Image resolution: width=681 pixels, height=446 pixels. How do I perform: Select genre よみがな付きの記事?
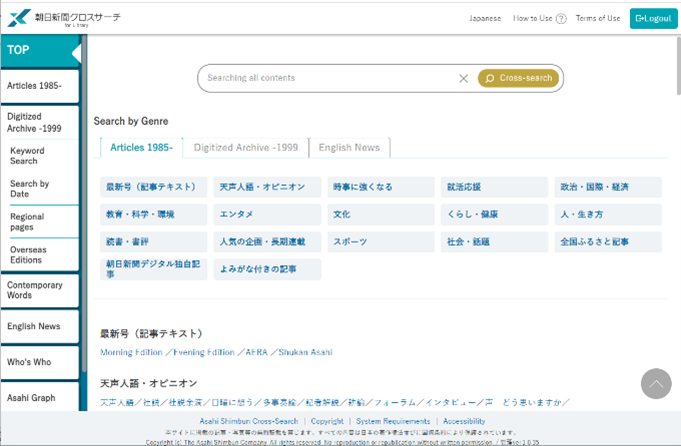pyautogui.click(x=267, y=269)
